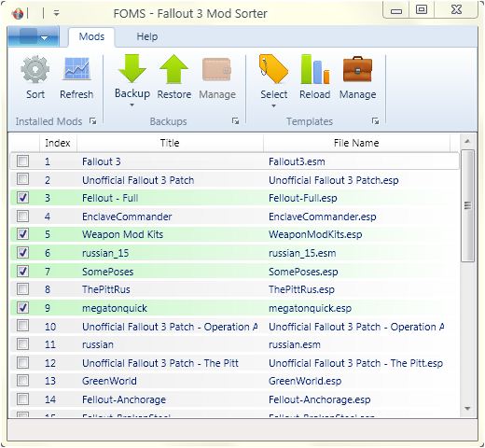
Task: Maximize the FOMS window
Action: pos(422,9)
